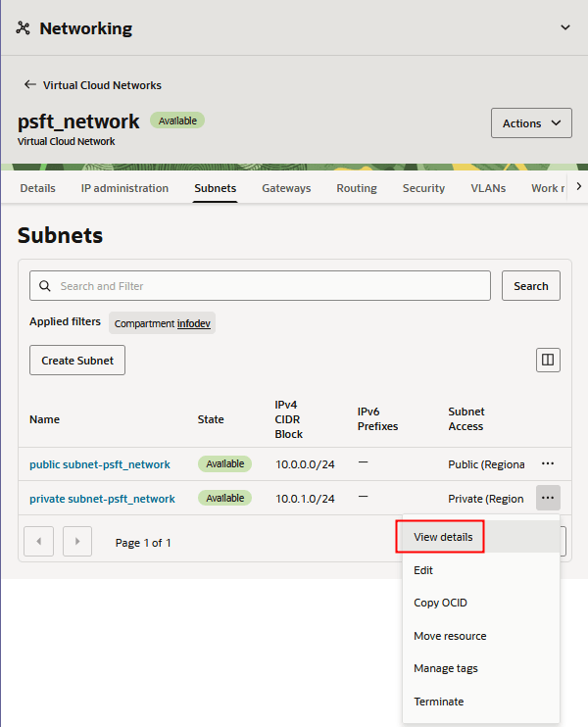Switch to the Details tab
588x727 pixels.
pos(37,188)
